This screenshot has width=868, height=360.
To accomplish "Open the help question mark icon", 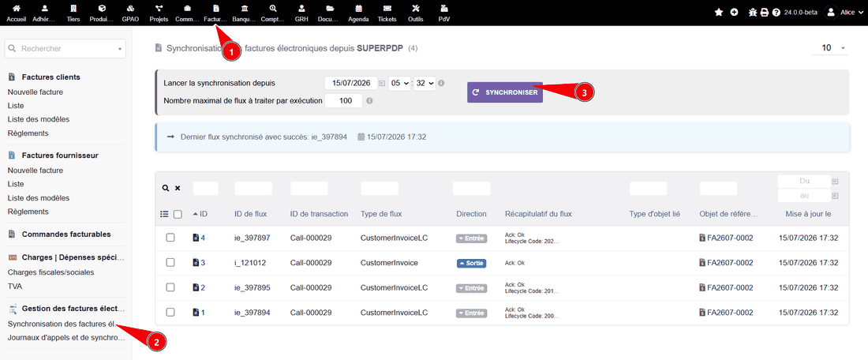I will (x=776, y=12).
